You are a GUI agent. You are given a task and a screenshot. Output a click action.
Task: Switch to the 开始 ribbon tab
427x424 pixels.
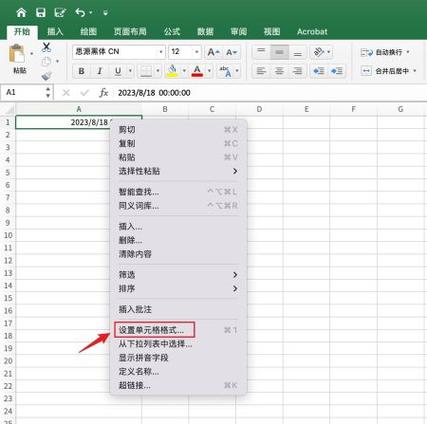(x=22, y=32)
